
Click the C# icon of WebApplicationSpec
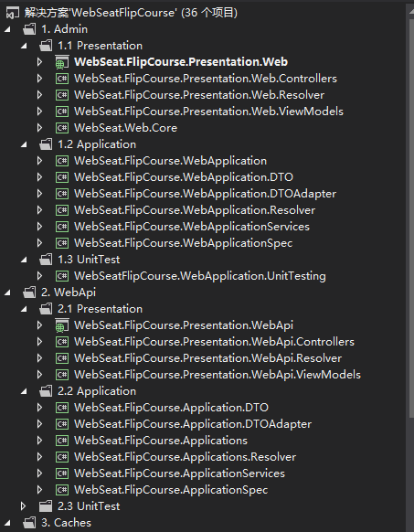pyautogui.click(x=62, y=243)
